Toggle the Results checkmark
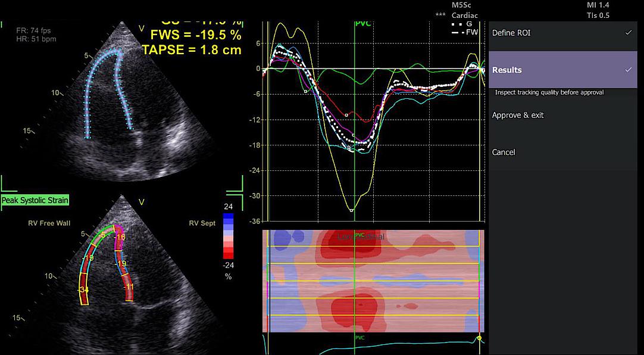The image size is (644, 355). 628,70
